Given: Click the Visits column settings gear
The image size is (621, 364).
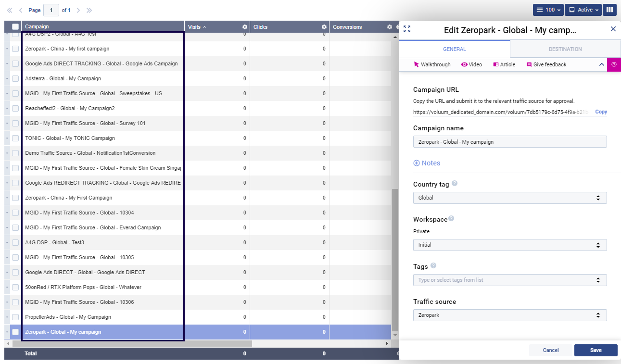Looking at the screenshot, I should (245, 27).
